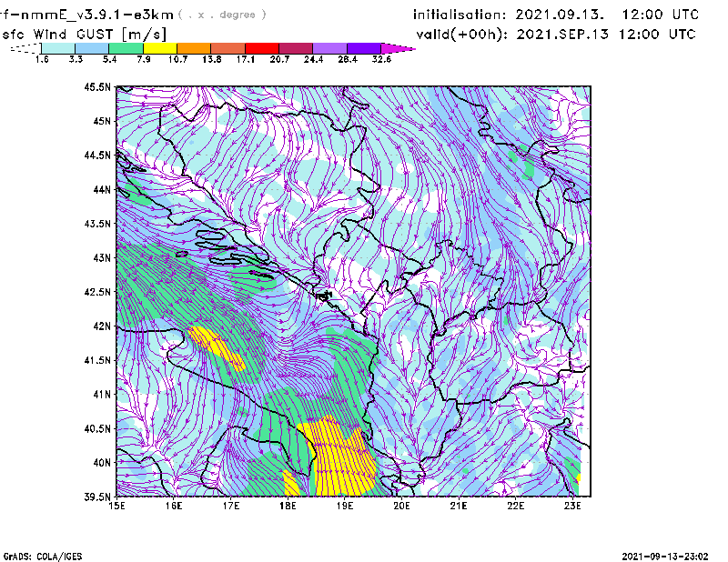This screenshot has height=562, width=728.
Task: Click the orange 10.7–13.8 legend swatch
Action: coord(194,48)
